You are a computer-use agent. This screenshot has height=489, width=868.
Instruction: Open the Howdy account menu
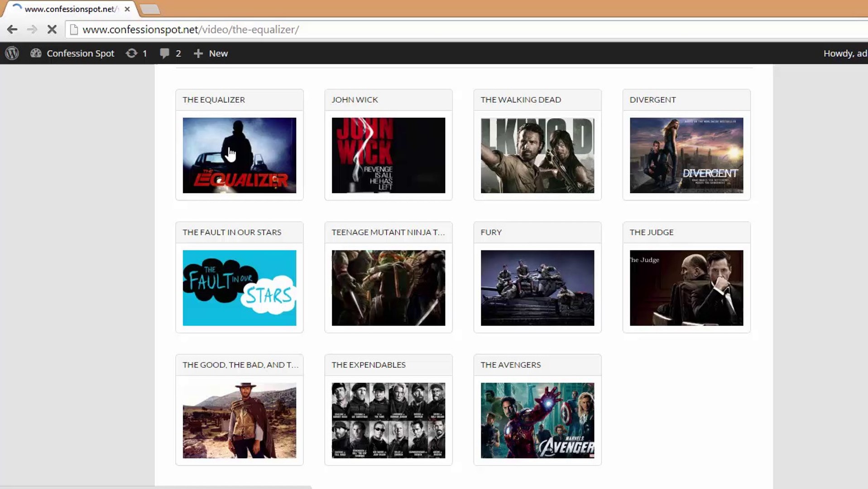(845, 53)
